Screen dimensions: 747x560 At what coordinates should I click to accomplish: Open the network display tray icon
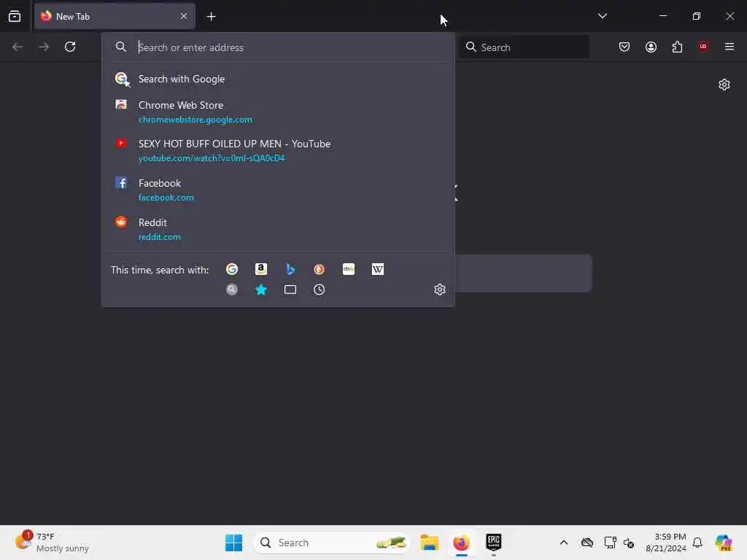(610, 542)
